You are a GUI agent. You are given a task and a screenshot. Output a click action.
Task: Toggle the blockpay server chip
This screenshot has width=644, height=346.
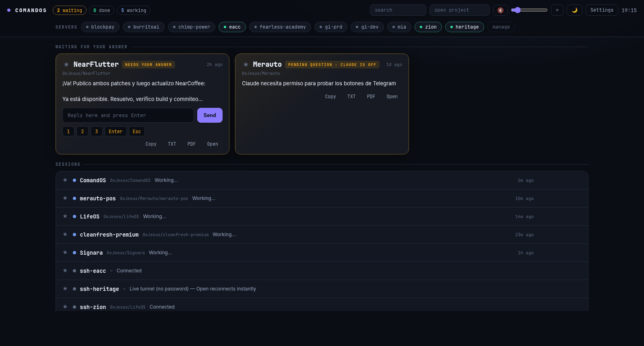[x=100, y=27]
